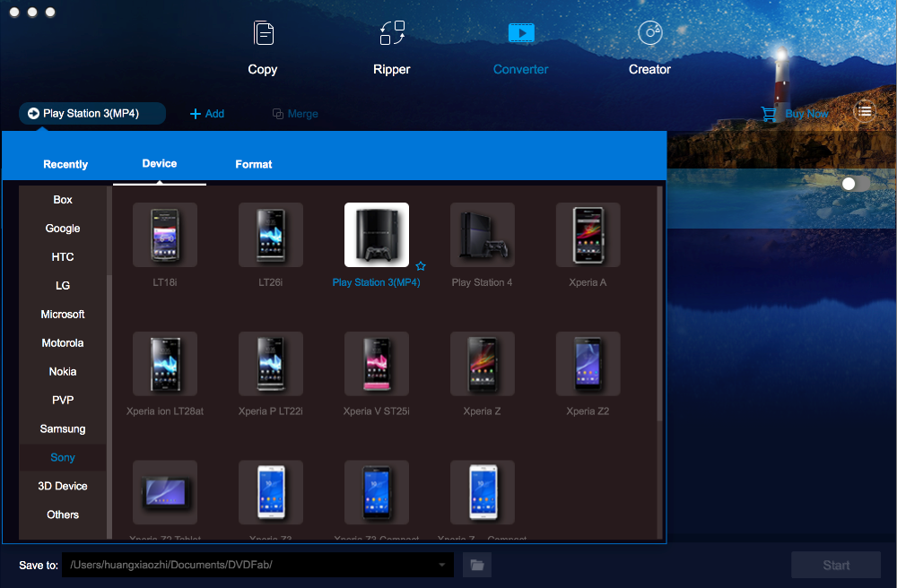Pick the white Xperia Z3 thumbnail
Viewport: 897px width, 588px height.
(271, 492)
